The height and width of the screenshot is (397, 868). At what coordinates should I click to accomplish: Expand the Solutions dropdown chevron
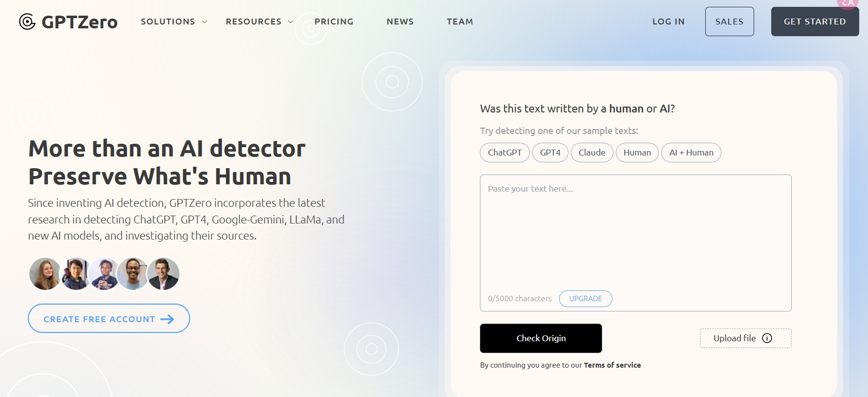click(205, 22)
